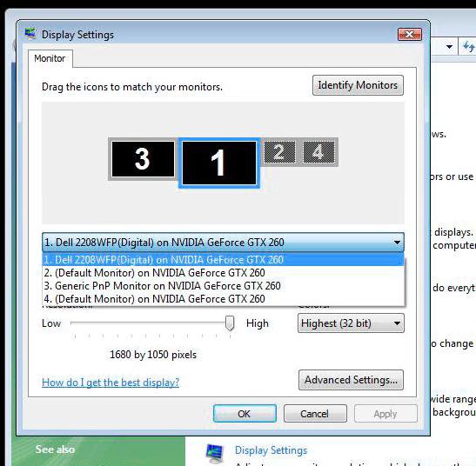Open the Highest (32 bit) colors dropdown
Image resolution: width=476 pixels, height=466 pixels.
click(351, 323)
